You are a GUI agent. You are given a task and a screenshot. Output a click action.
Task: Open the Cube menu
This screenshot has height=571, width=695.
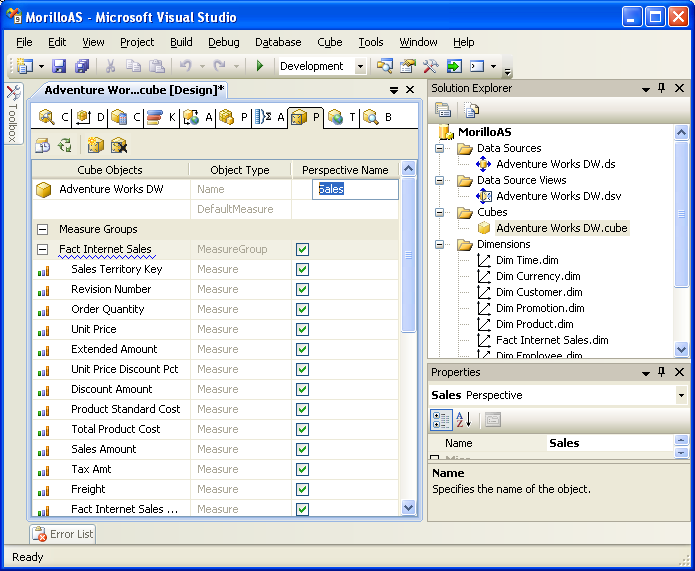330,42
